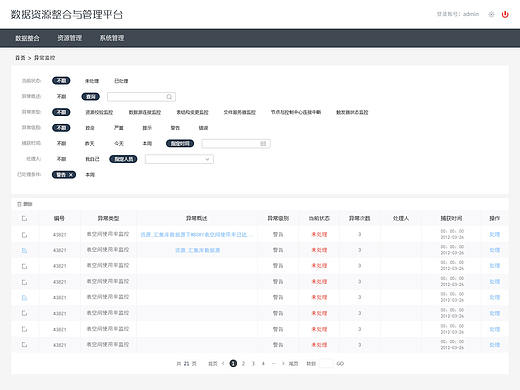This screenshot has width=520, height=390.
Task: Focus the exception description search field
Action: tap(141, 97)
